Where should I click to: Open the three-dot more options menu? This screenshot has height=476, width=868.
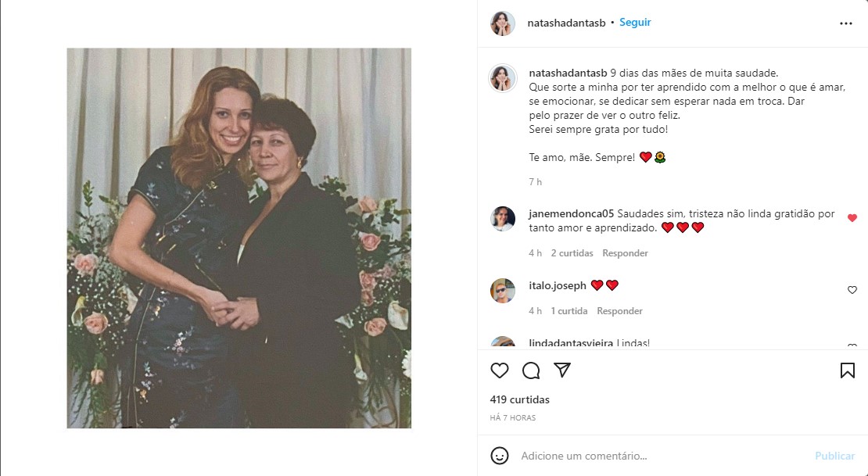tap(845, 23)
